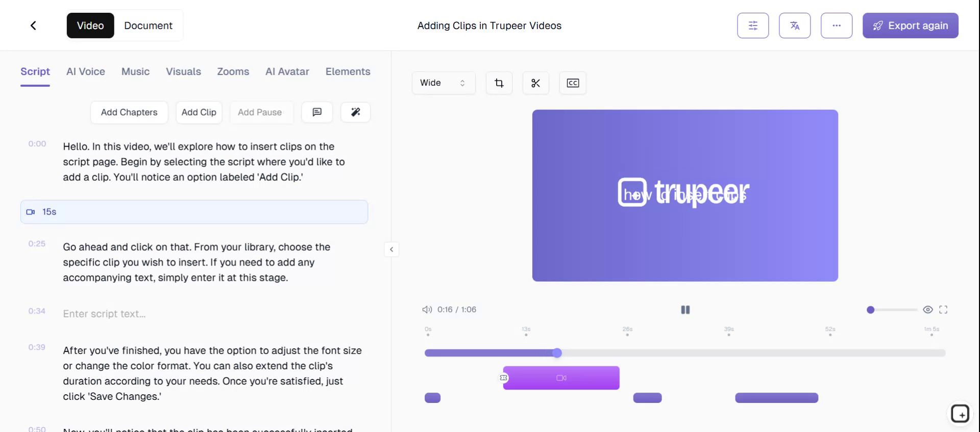Pause the video playback
The width and height of the screenshot is (980, 432).
click(x=685, y=309)
